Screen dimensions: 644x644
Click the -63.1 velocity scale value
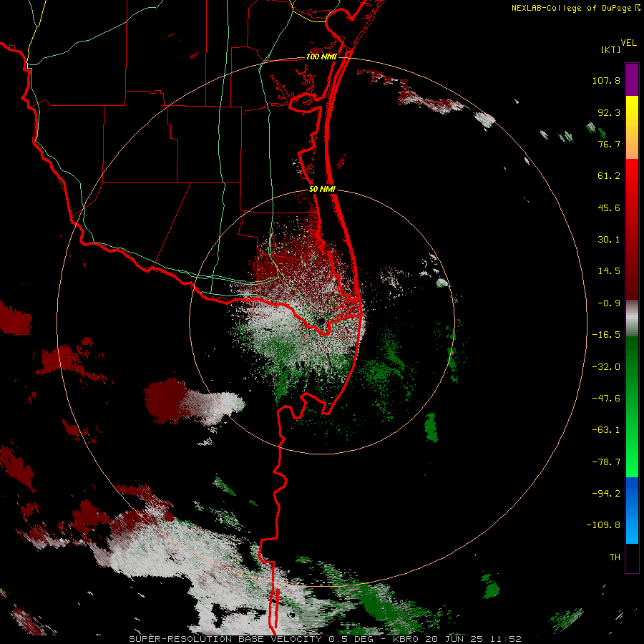pyautogui.click(x=606, y=430)
